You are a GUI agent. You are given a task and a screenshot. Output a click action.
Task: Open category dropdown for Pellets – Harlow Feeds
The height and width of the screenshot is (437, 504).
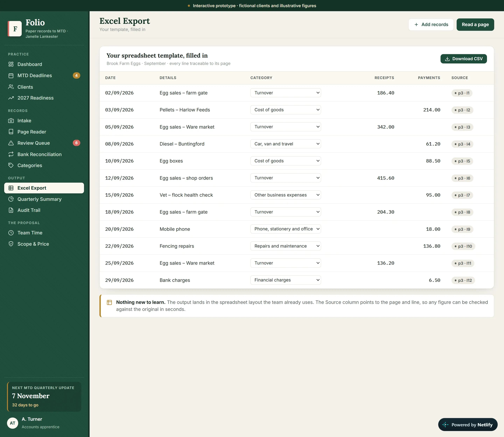point(285,110)
